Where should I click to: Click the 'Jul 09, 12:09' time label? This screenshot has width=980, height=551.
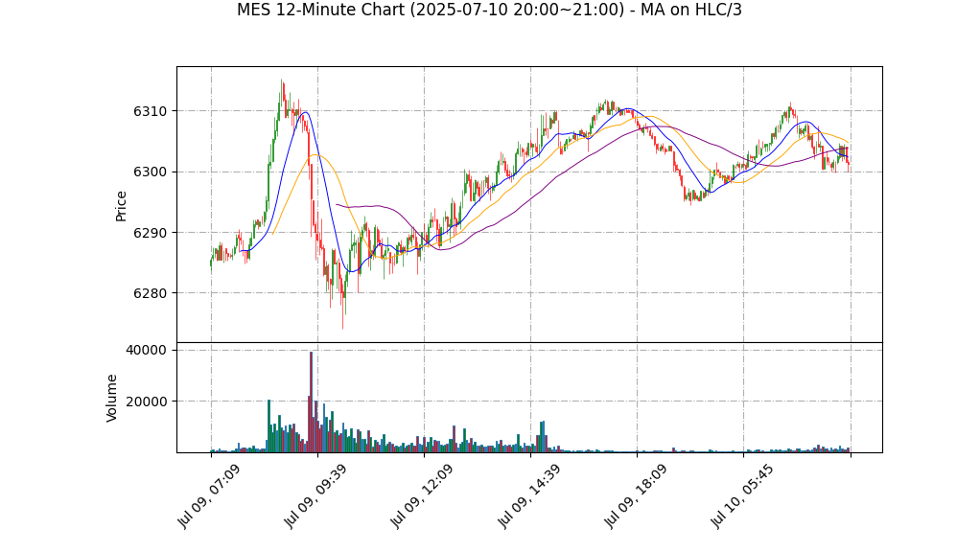coord(421,496)
